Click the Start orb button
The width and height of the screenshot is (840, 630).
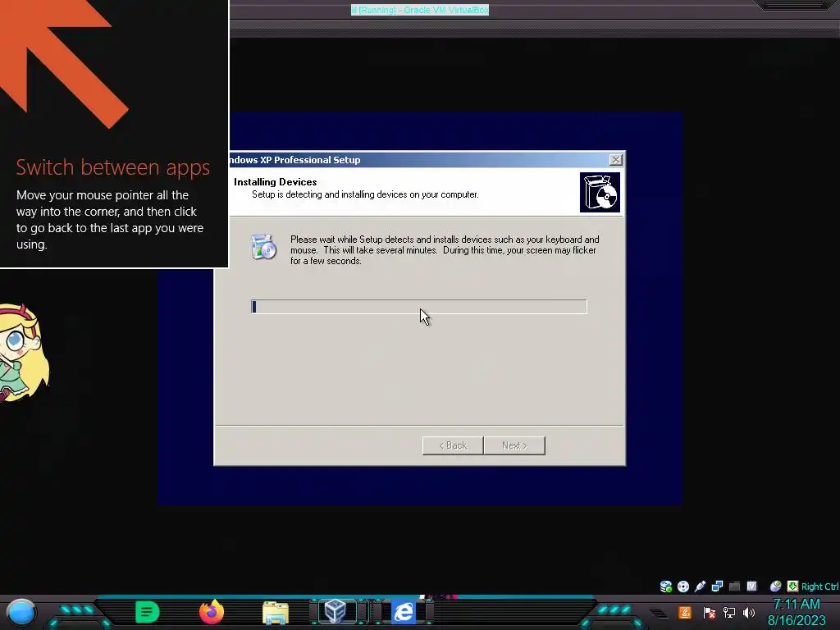click(21, 612)
